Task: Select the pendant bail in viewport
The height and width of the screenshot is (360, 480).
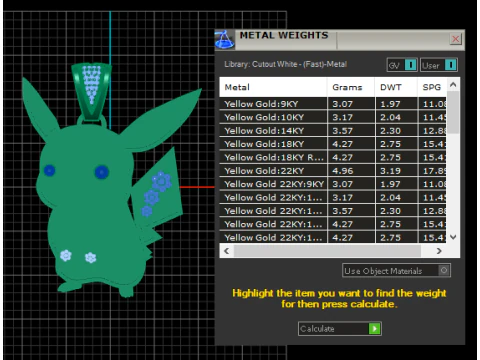Action: pyautogui.click(x=91, y=91)
